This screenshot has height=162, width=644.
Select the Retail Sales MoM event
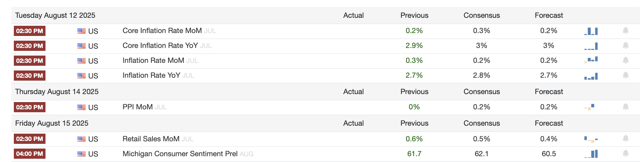tap(151, 139)
